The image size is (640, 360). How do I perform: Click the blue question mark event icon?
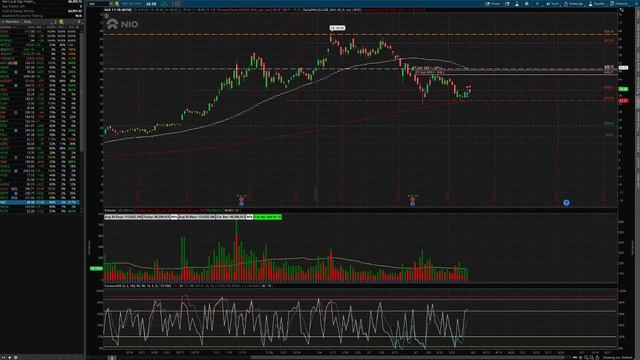pyautogui.click(x=566, y=202)
